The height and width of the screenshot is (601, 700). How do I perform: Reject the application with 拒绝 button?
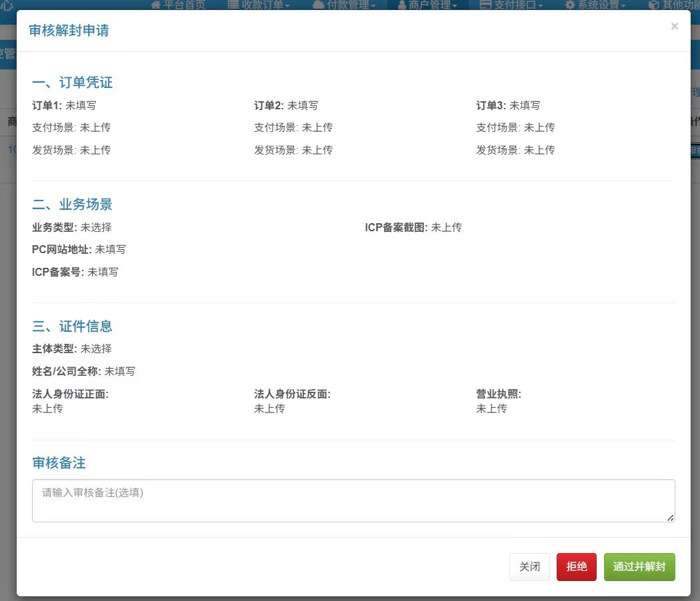(x=576, y=567)
